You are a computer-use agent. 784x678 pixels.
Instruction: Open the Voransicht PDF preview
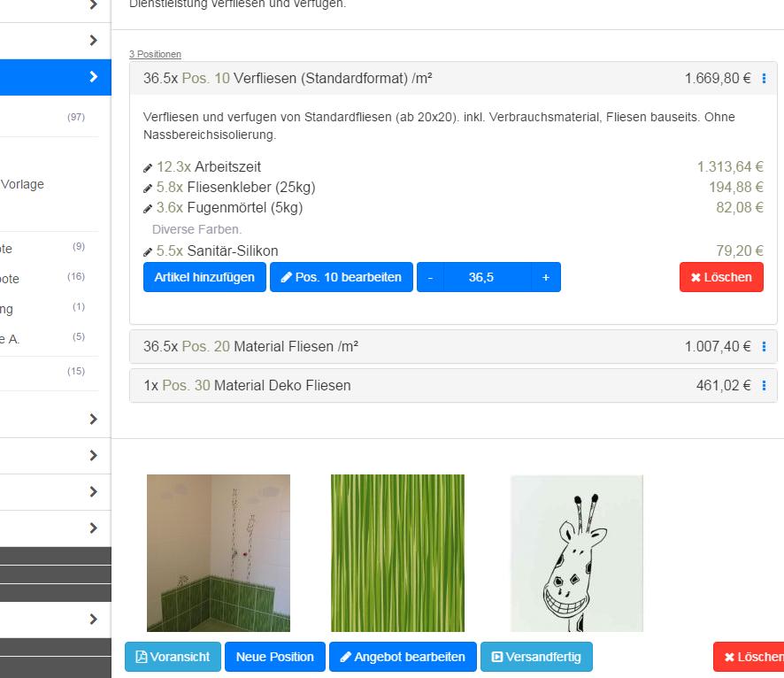(x=172, y=657)
